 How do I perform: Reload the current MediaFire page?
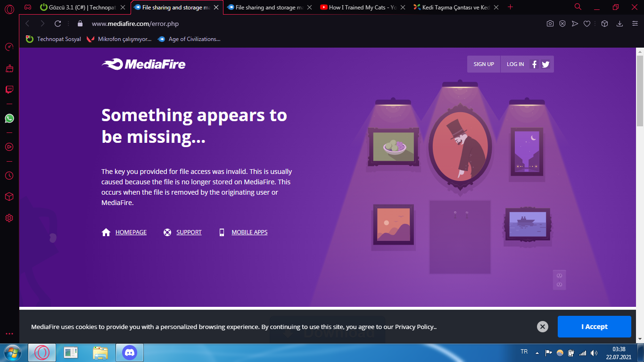(58, 24)
